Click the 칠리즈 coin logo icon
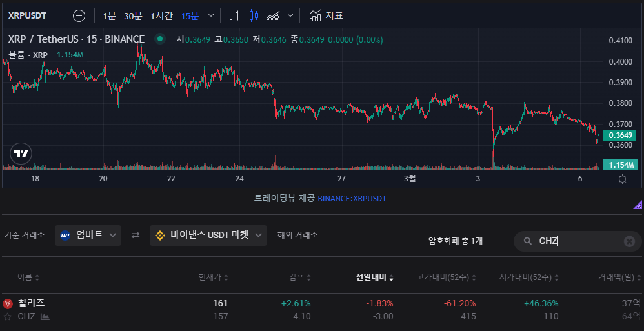 [7, 304]
